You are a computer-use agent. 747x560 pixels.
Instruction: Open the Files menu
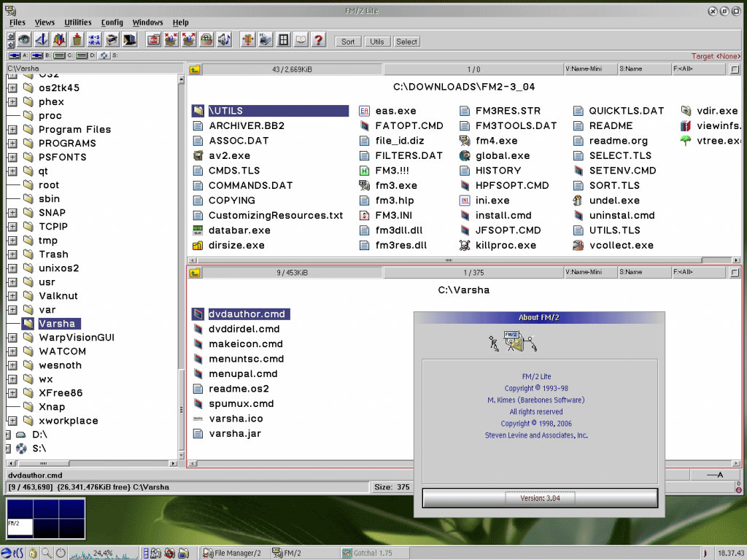(x=18, y=23)
